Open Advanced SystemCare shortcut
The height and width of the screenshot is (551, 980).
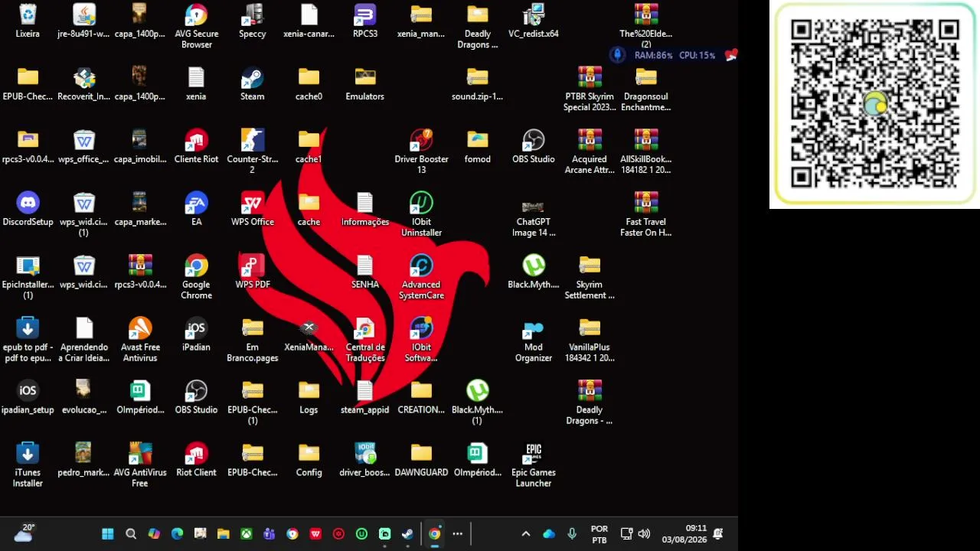(x=421, y=278)
